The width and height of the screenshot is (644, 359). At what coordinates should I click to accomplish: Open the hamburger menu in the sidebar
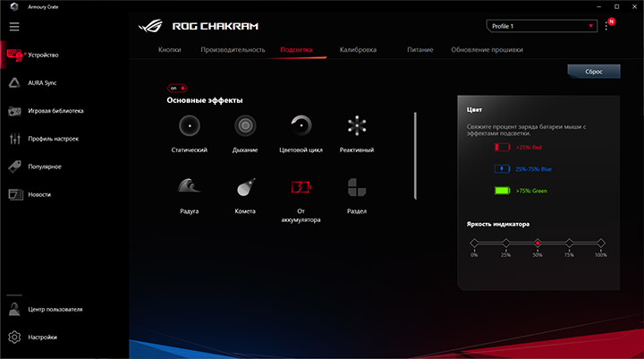(x=14, y=27)
